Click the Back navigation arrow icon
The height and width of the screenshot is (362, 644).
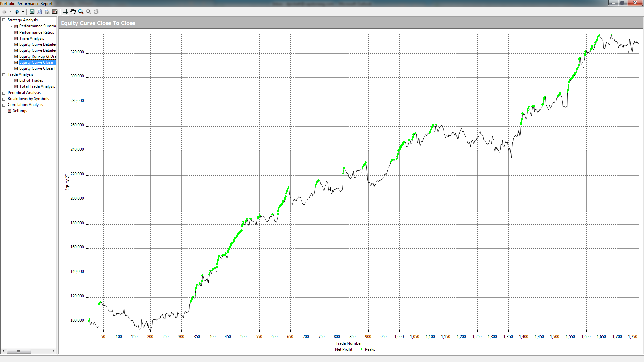[4, 12]
